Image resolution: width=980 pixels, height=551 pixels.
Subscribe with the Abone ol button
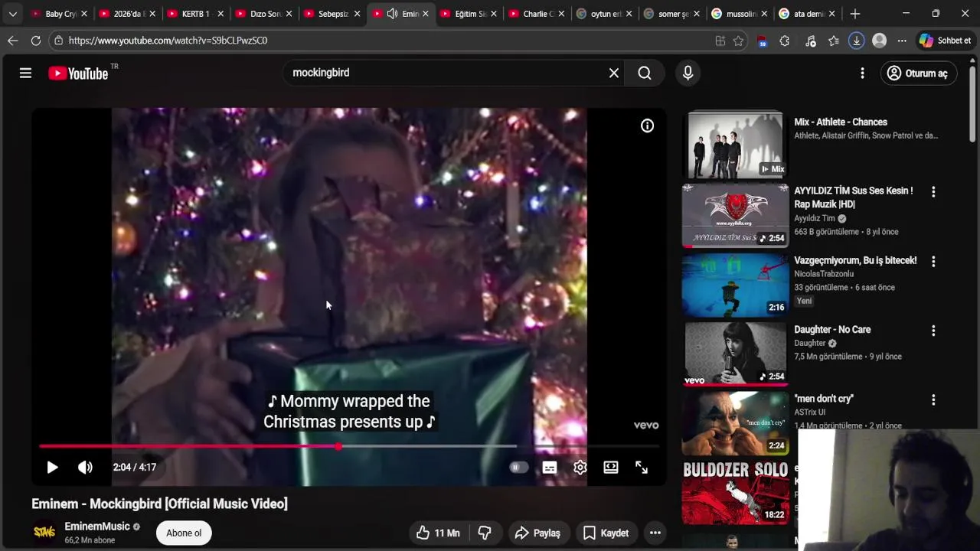tap(184, 533)
